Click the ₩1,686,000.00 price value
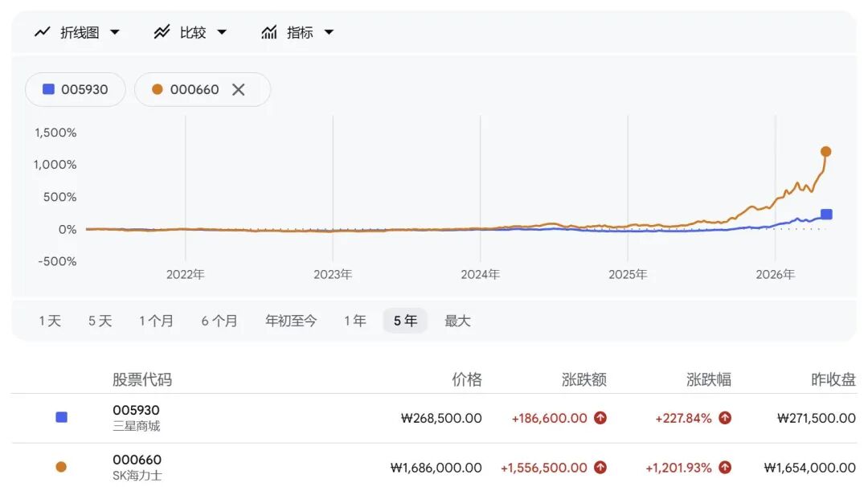Image resolution: width=868 pixels, height=487 pixels. [436, 469]
